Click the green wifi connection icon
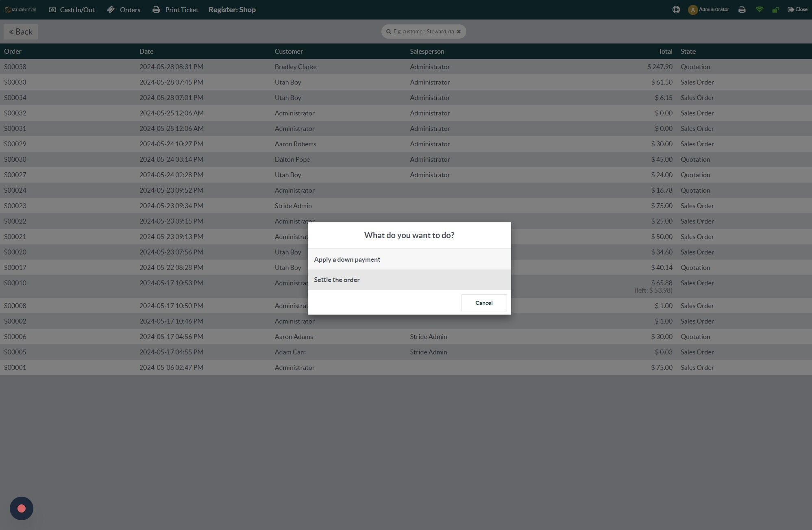 pos(759,9)
